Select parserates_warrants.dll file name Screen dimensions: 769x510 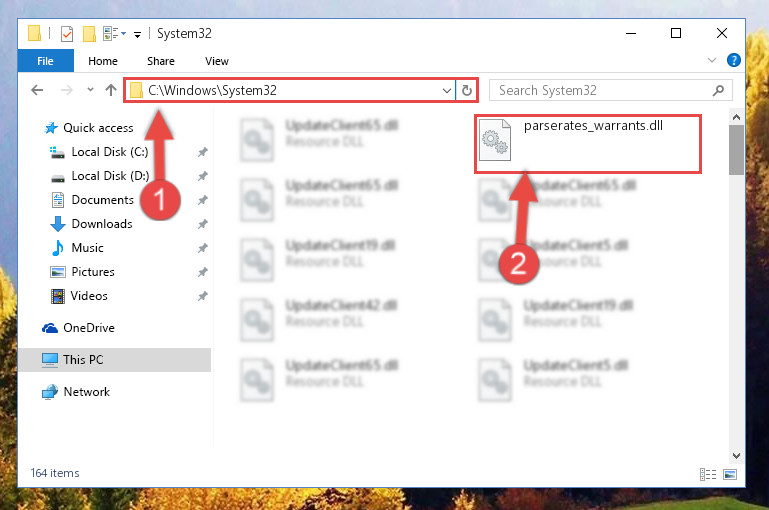[593, 126]
